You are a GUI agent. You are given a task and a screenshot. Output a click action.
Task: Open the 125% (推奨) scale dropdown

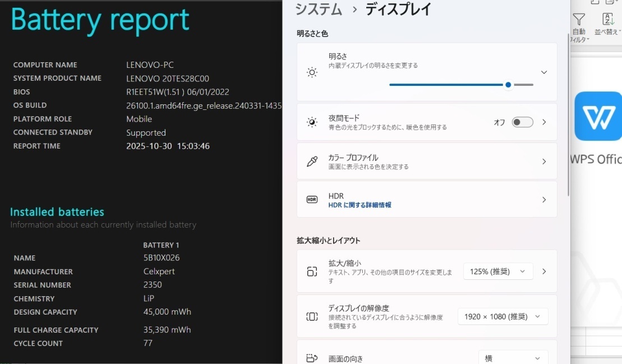[x=497, y=271]
